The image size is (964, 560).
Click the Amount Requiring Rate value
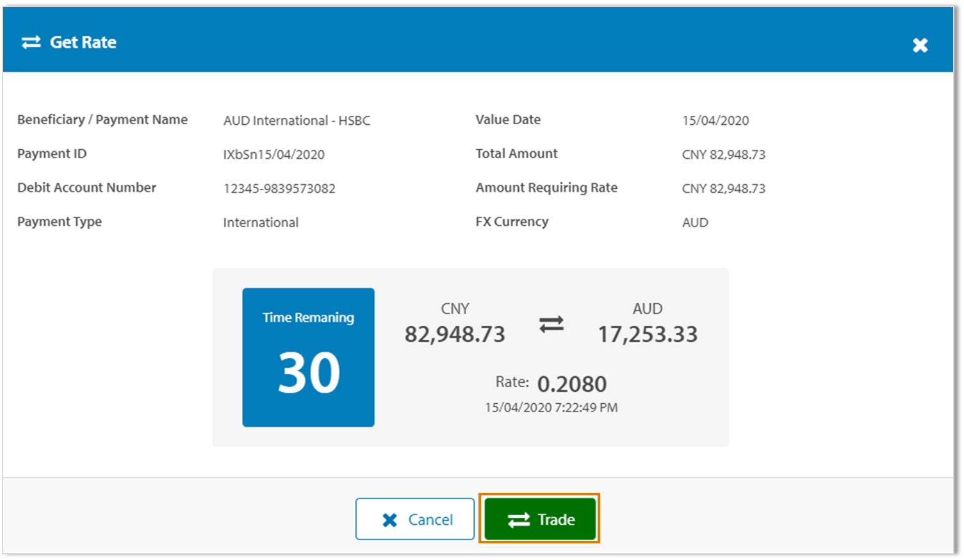724,188
